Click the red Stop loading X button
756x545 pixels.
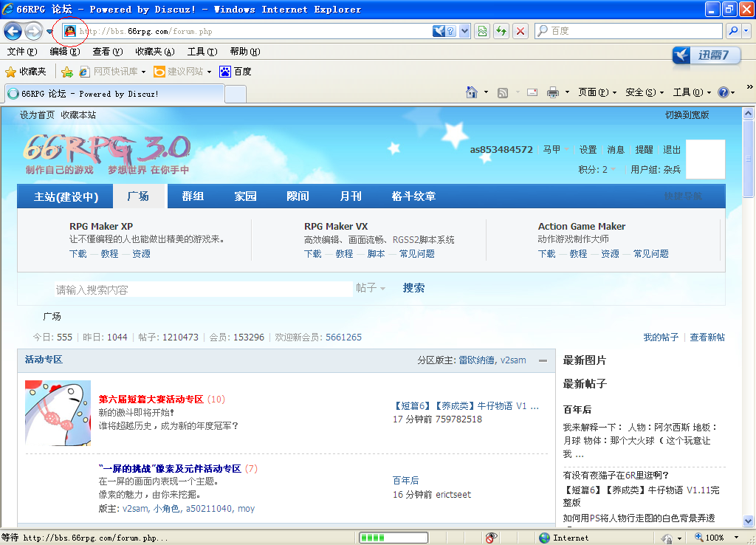pos(520,31)
